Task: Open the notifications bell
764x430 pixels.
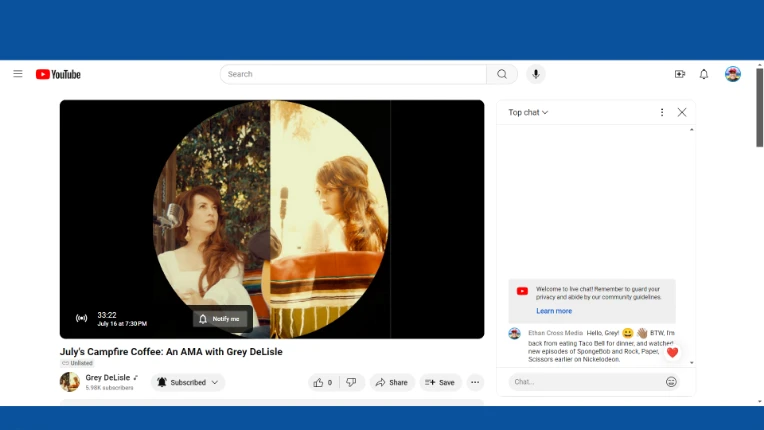Action: pos(704,74)
